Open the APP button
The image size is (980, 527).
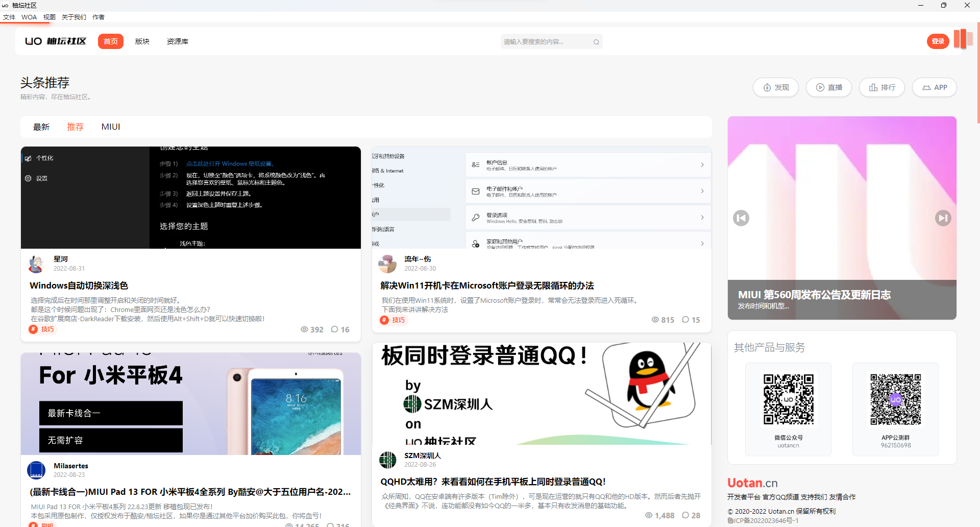pos(935,87)
